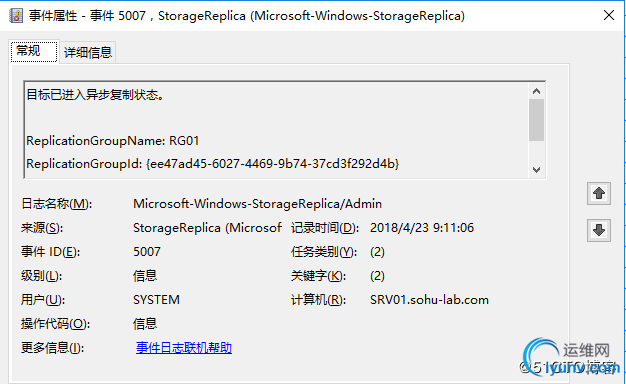
Task: Click the user value SYSTEM
Action: pyautogui.click(x=156, y=300)
